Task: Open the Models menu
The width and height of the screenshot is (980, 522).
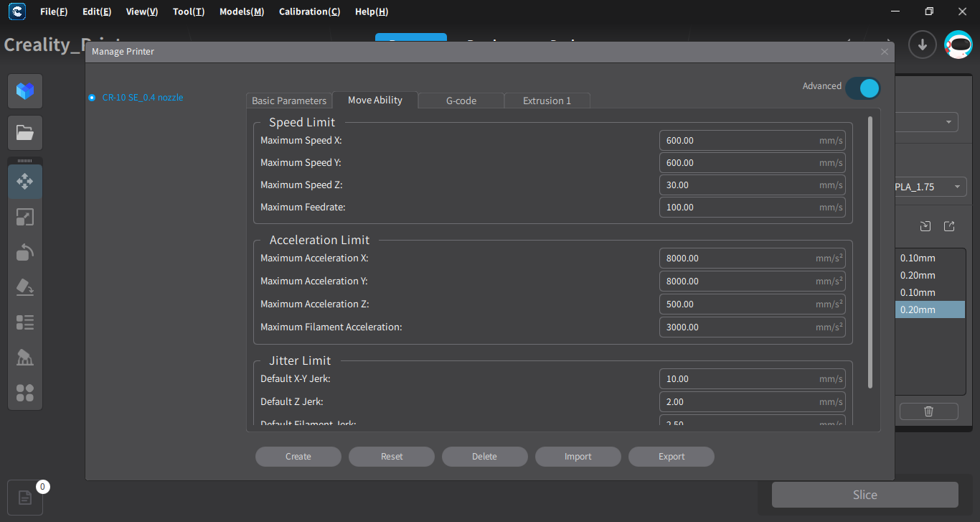Action: click(x=242, y=11)
